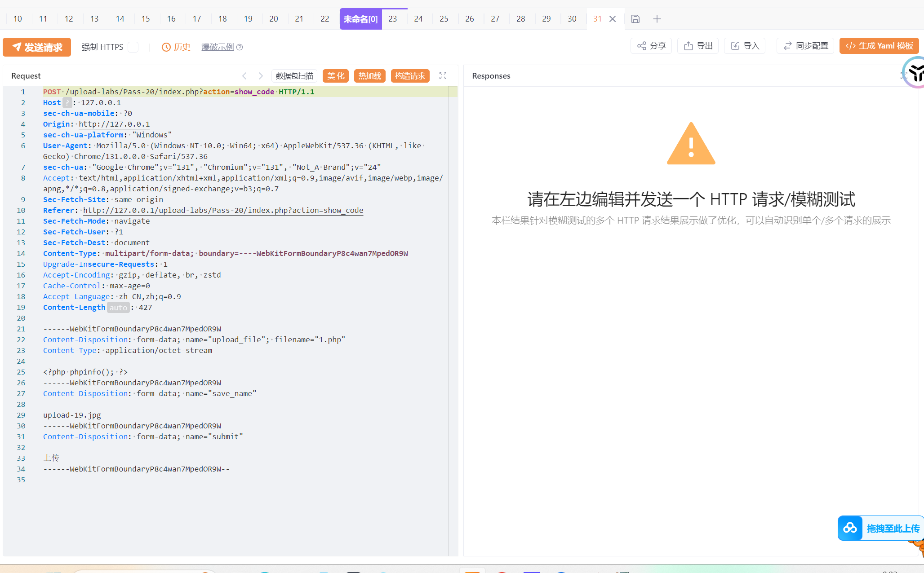
Task: Open the 构造请求 options
Action: pyautogui.click(x=410, y=76)
